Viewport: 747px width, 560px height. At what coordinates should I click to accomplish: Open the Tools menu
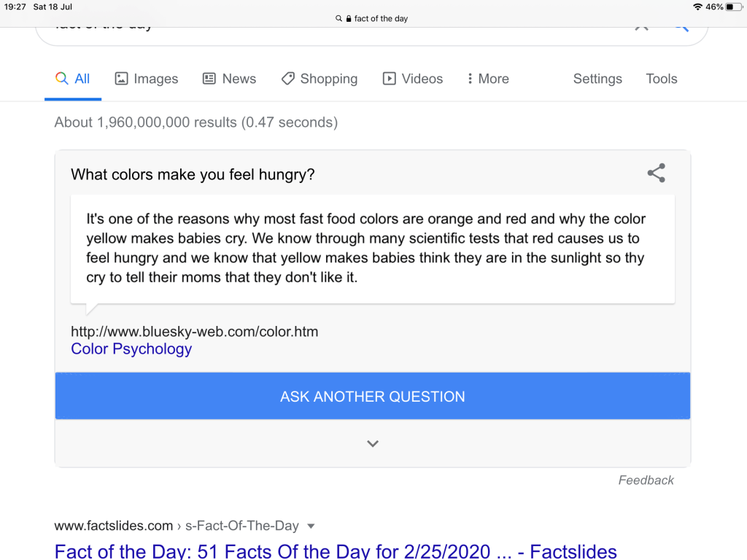[x=661, y=79]
